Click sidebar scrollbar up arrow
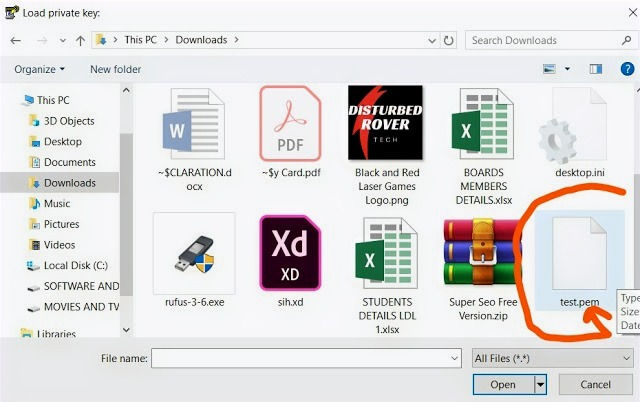The width and height of the screenshot is (640, 402). tap(127, 90)
